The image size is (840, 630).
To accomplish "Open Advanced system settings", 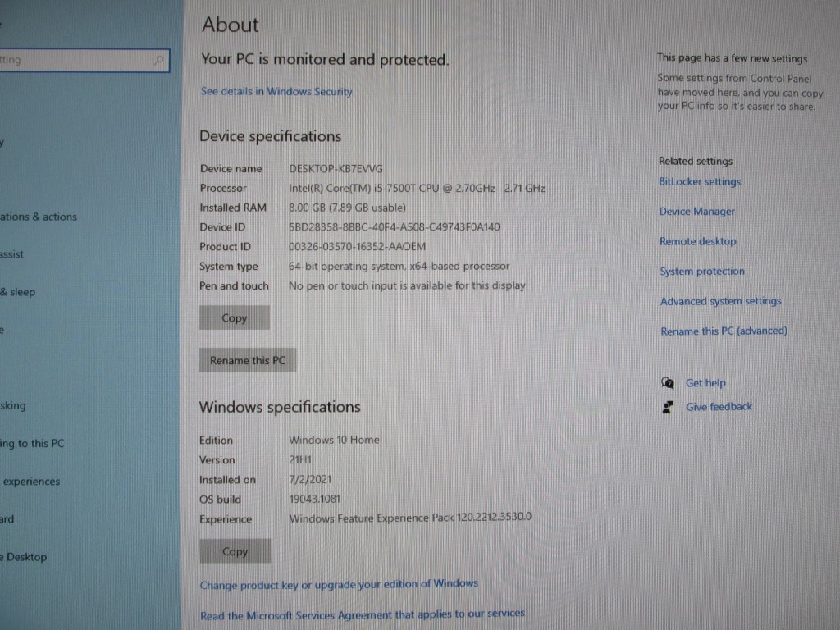I will click(720, 301).
